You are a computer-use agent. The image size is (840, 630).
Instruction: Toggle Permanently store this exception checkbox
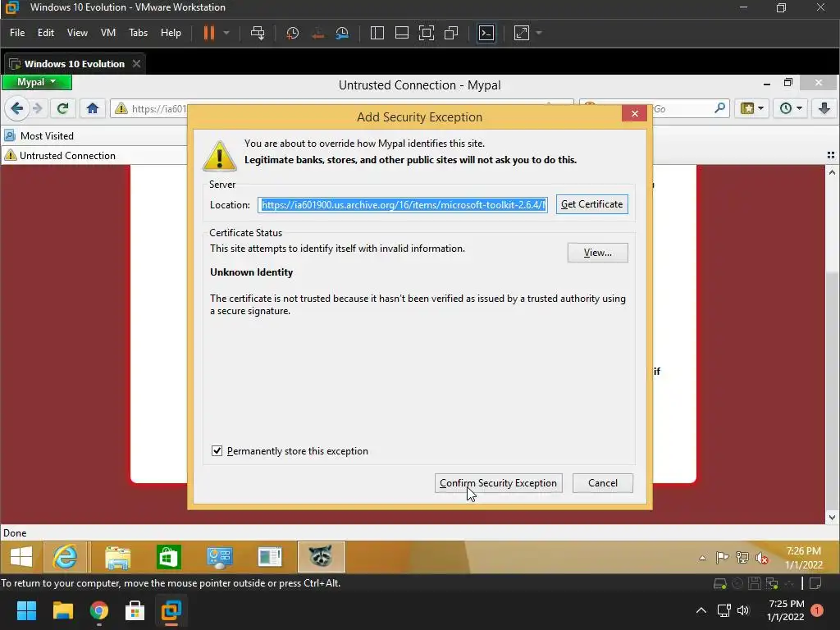click(217, 450)
